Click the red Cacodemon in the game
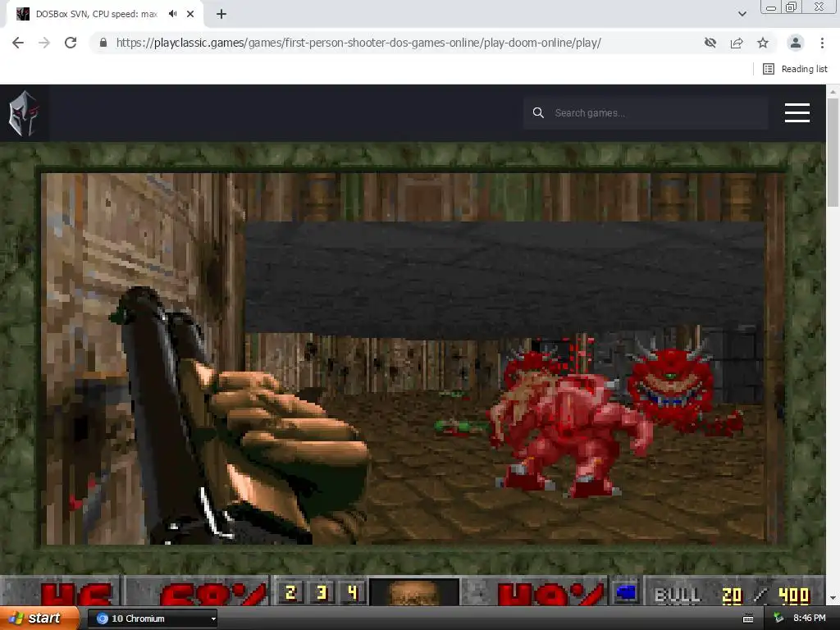The width and height of the screenshot is (840, 630). pyautogui.click(x=671, y=387)
